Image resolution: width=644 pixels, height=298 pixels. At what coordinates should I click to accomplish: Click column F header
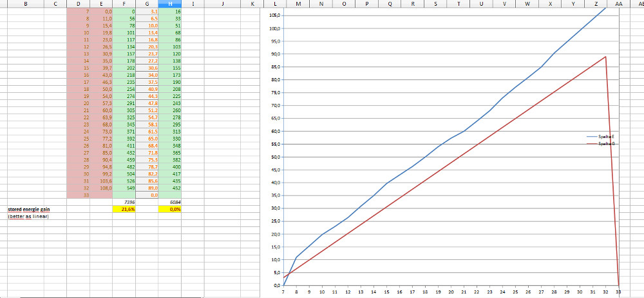click(x=124, y=4)
